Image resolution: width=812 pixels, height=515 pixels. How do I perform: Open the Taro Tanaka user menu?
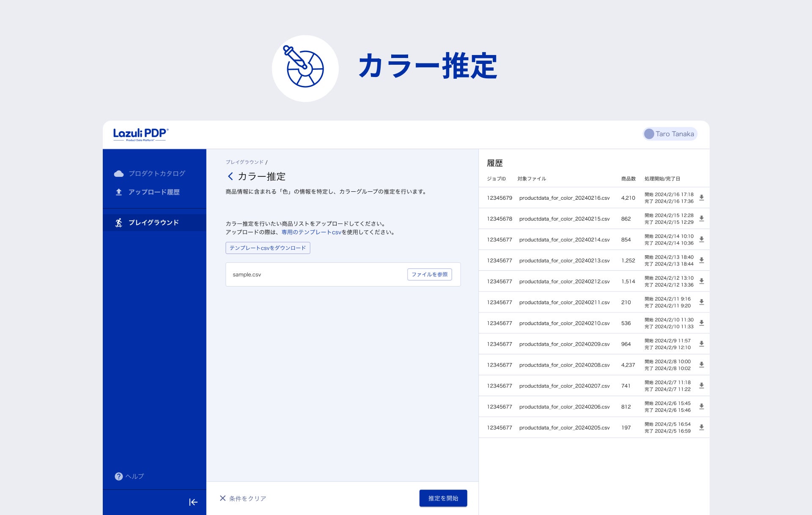coord(669,134)
